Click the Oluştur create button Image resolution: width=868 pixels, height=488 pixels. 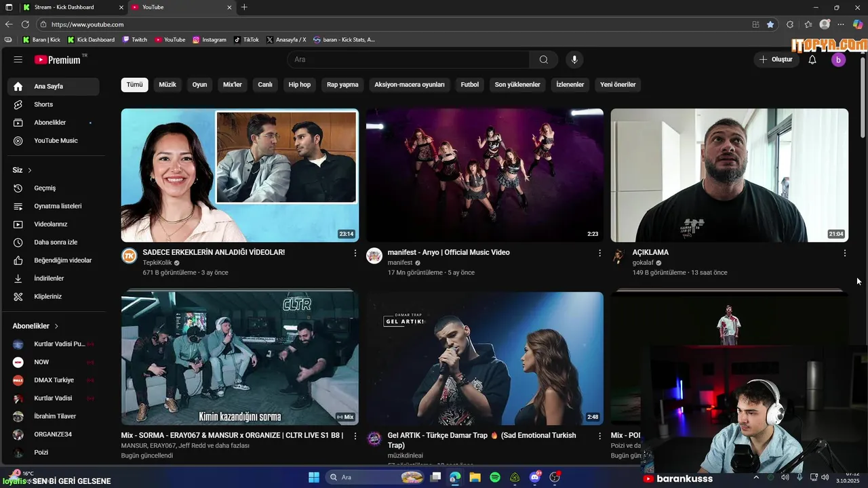pyautogui.click(x=776, y=60)
